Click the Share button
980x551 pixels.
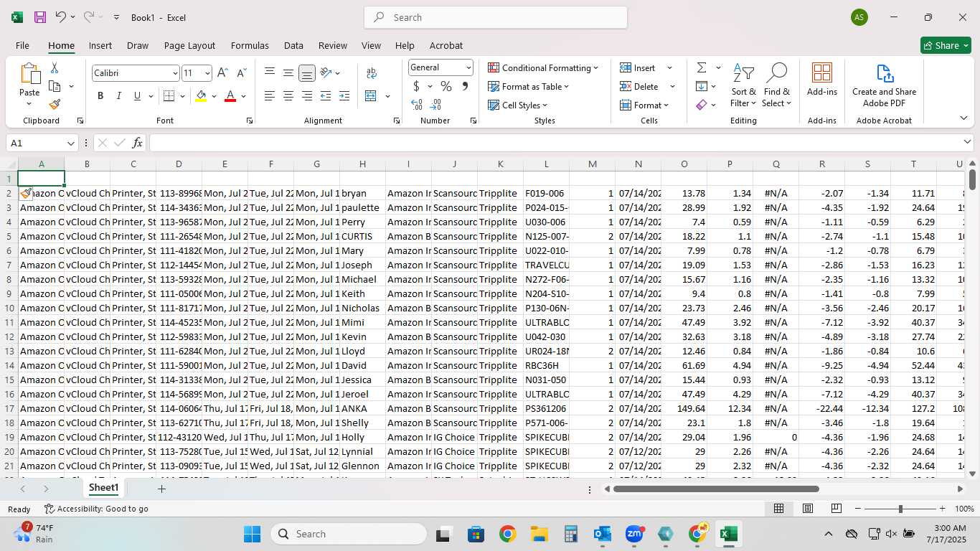pyautogui.click(x=946, y=45)
